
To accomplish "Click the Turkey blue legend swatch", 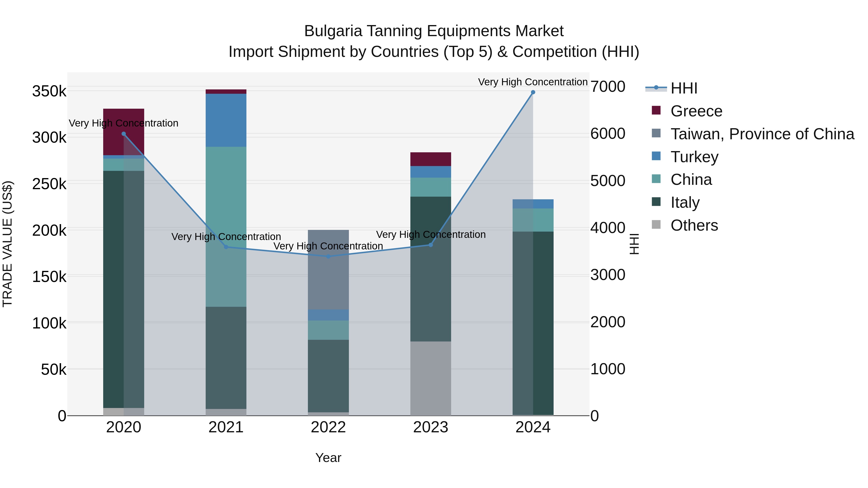I will (x=656, y=156).
